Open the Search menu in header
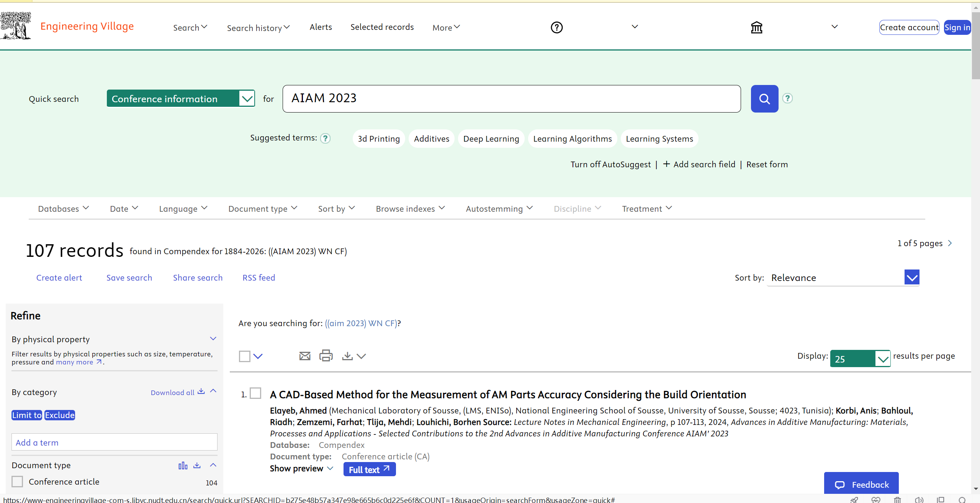Viewport: 980px width, 503px height. pos(190,28)
